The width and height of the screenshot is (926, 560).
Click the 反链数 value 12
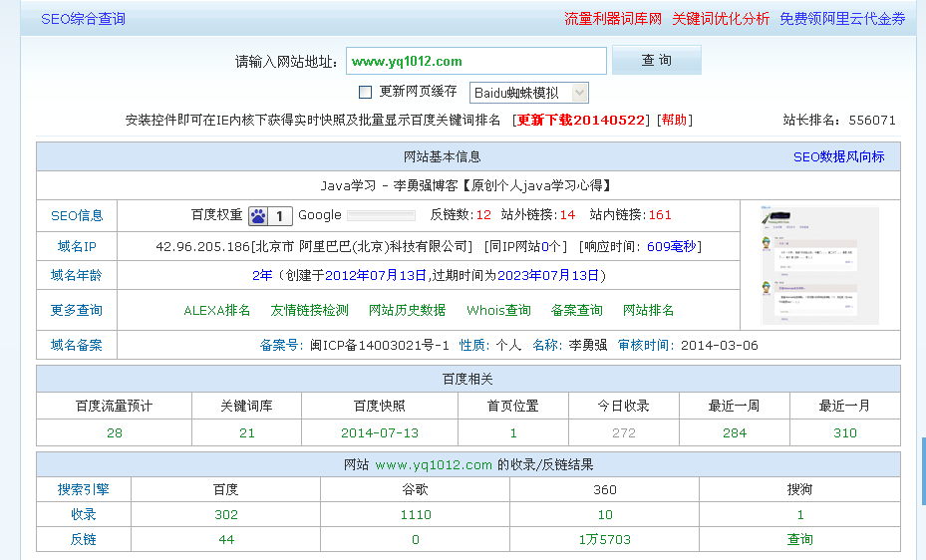coord(483,215)
